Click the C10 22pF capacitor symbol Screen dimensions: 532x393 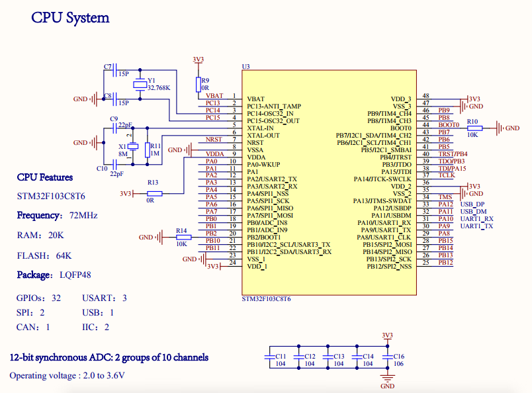point(114,165)
